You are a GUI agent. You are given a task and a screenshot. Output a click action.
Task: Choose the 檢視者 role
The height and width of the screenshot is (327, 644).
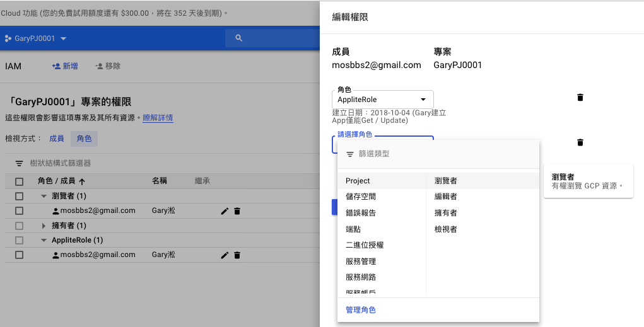click(483, 229)
